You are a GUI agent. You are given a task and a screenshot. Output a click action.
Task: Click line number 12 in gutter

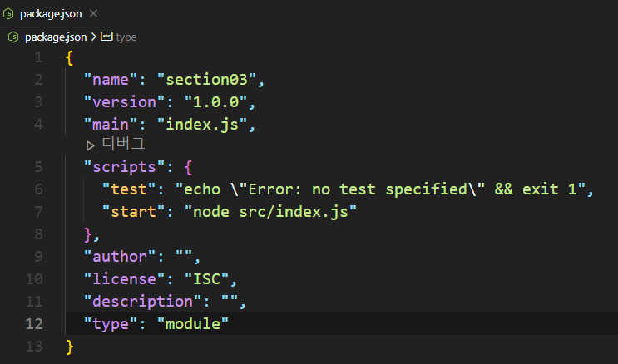click(34, 324)
